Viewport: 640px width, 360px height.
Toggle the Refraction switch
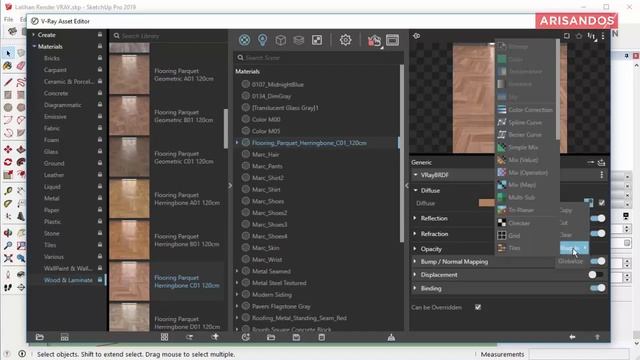click(598, 233)
